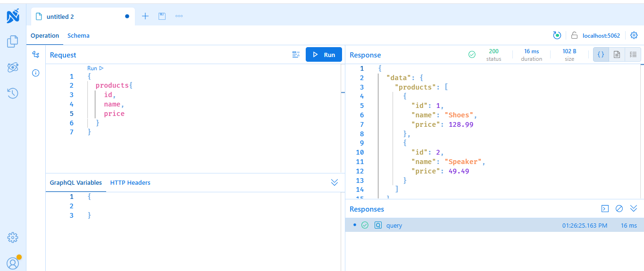Screen dimensions: 644x271
Task: Click the 16 ms duration indicator
Action: [532, 55]
